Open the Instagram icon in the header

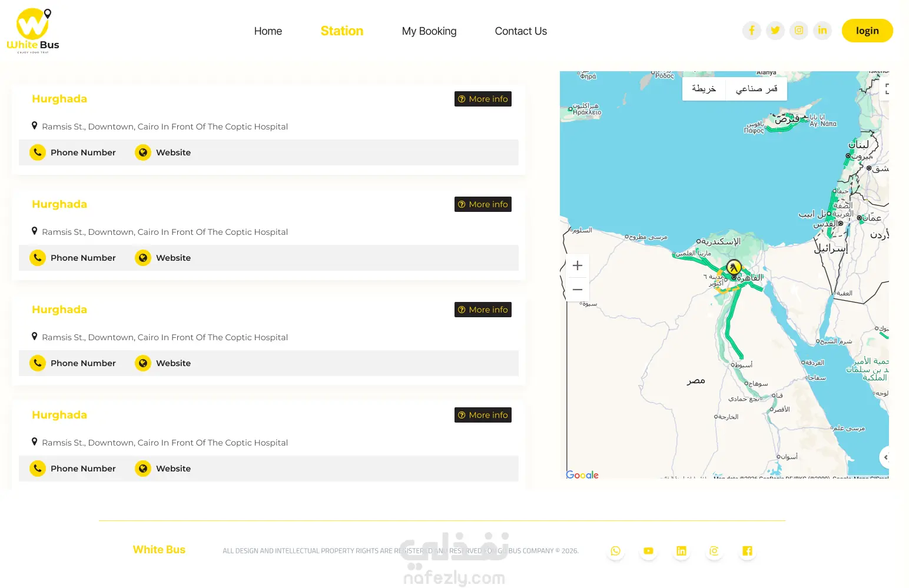point(799,31)
